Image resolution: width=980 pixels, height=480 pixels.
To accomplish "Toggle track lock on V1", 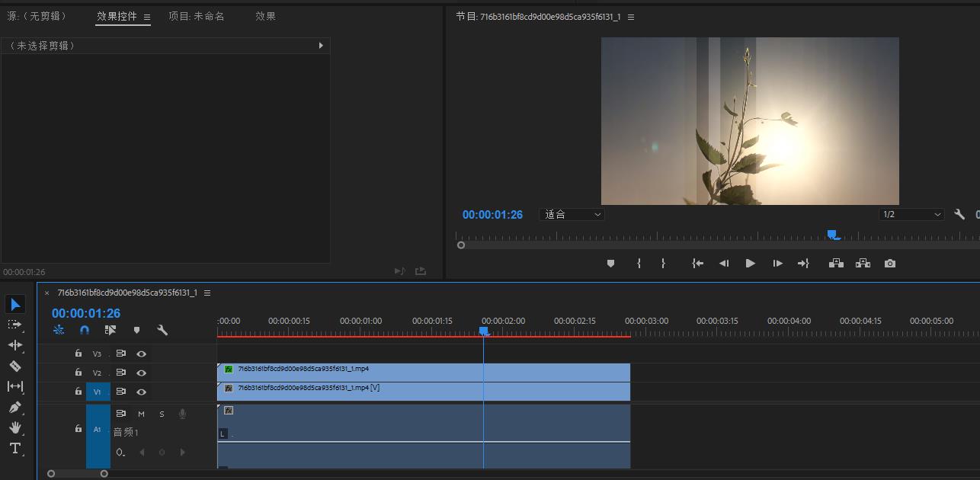I will [78, 391].
